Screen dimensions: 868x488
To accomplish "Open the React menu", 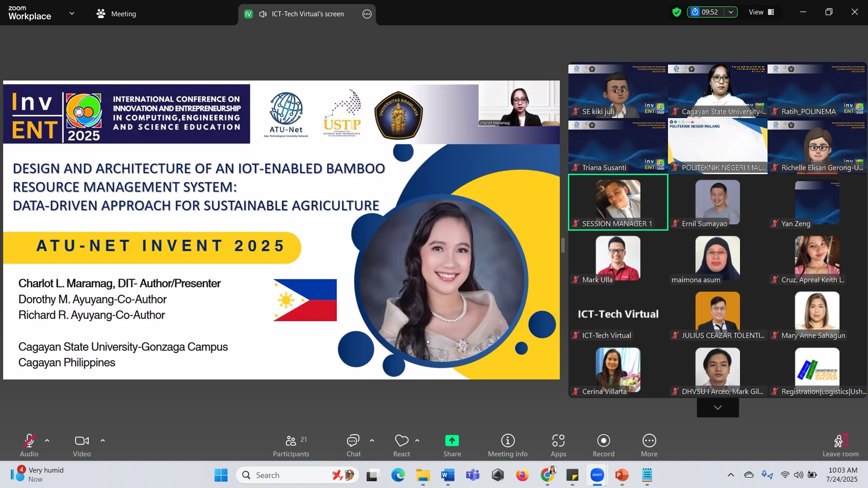I will click(401, 445).
